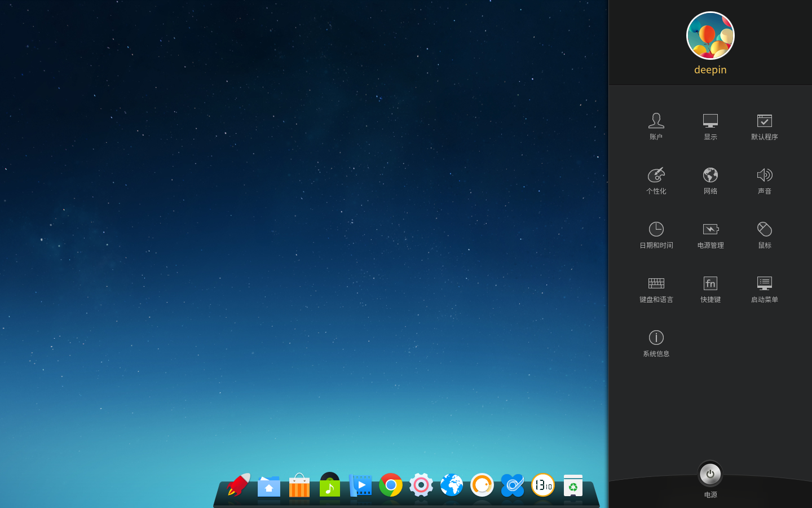Open 日期和时间 (Date and Time) settings
Viewport: 812px width, 508px height.
point(656,234)
